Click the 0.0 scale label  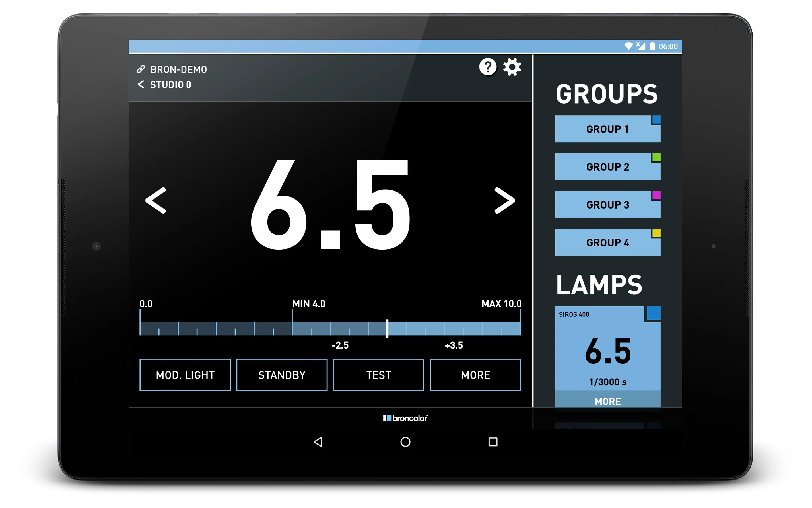146,304
